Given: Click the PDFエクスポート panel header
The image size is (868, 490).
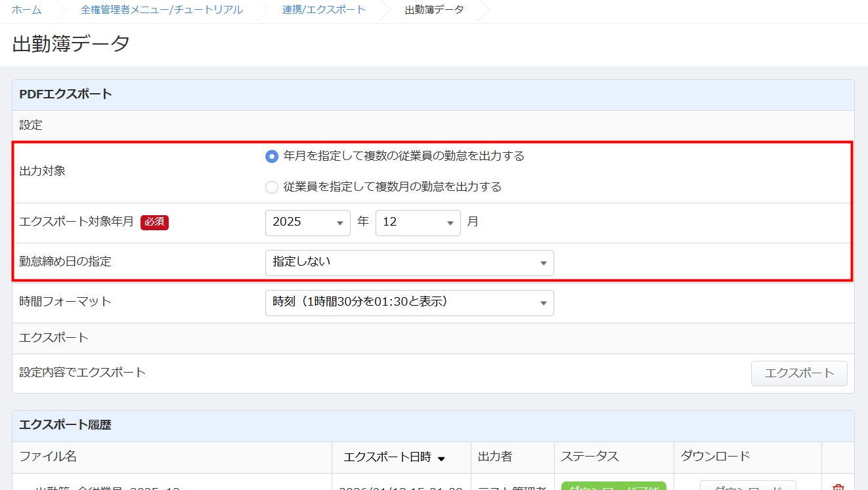Looking at the screenshot, I should (x=66, y=94).
